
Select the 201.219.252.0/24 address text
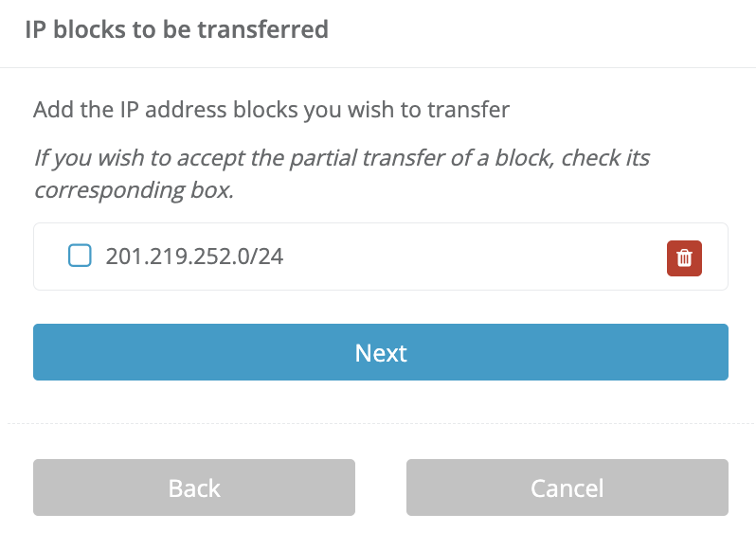pos(194,256)
